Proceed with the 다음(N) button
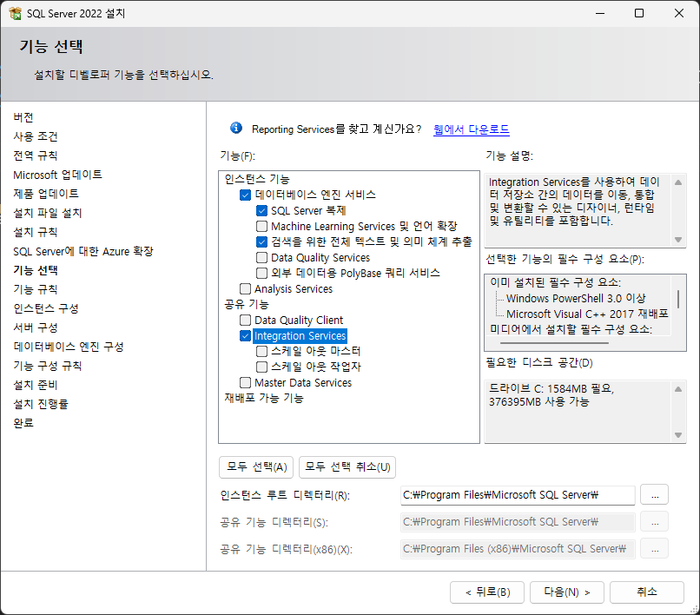 [x=567, y=592]
